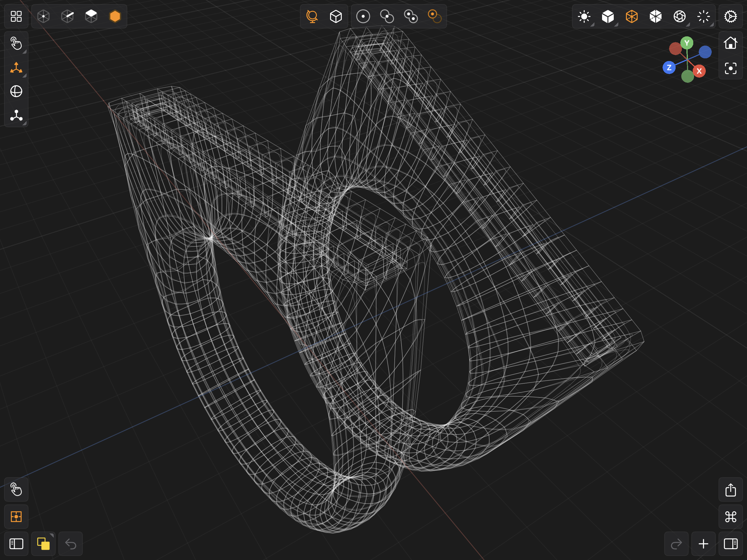Viewport: 747px width, 560px height.
Task: Open camera aperture options
Action: click(x=679, y=16)
